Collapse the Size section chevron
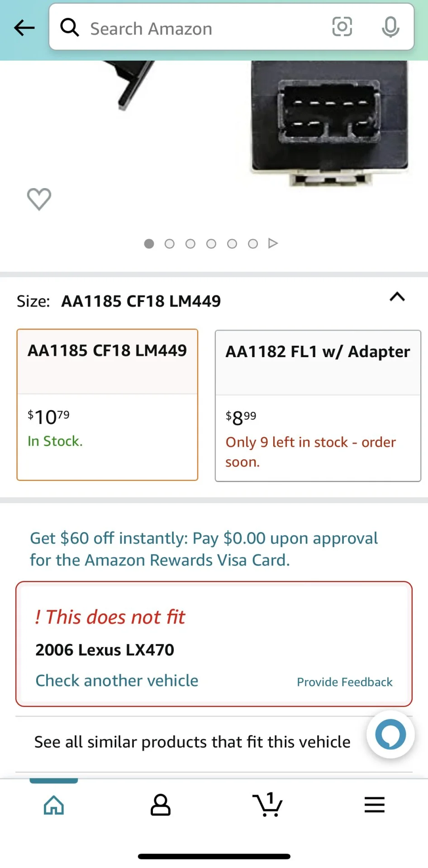Image resolution: width=428 pixels, height=868 pixels. pyautogui.click(x=397, y=297)
